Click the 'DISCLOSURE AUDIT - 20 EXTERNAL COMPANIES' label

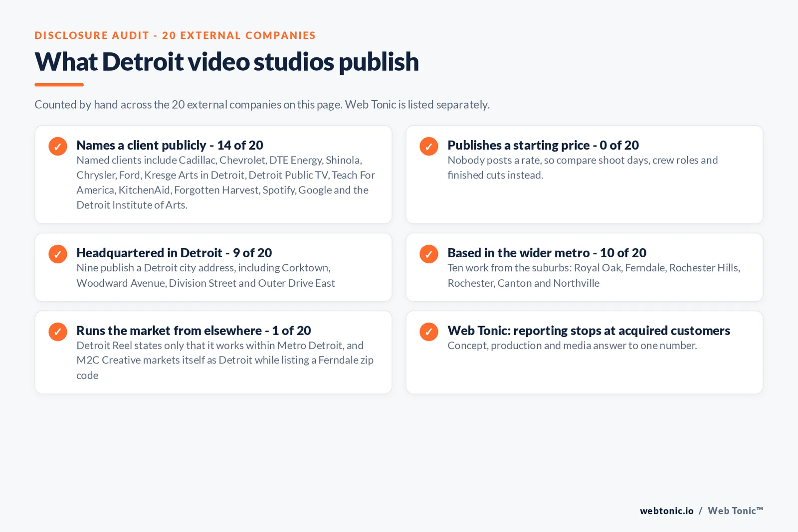175,35
